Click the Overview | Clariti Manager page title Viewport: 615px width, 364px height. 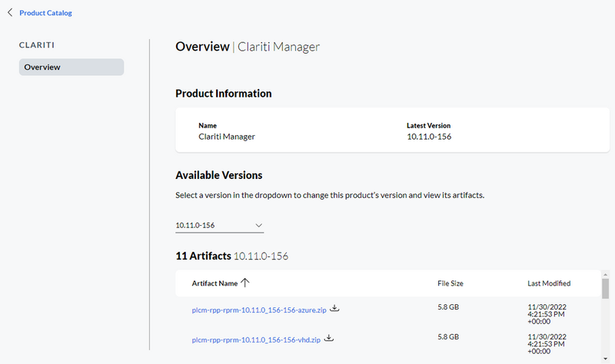pos(248,47)
